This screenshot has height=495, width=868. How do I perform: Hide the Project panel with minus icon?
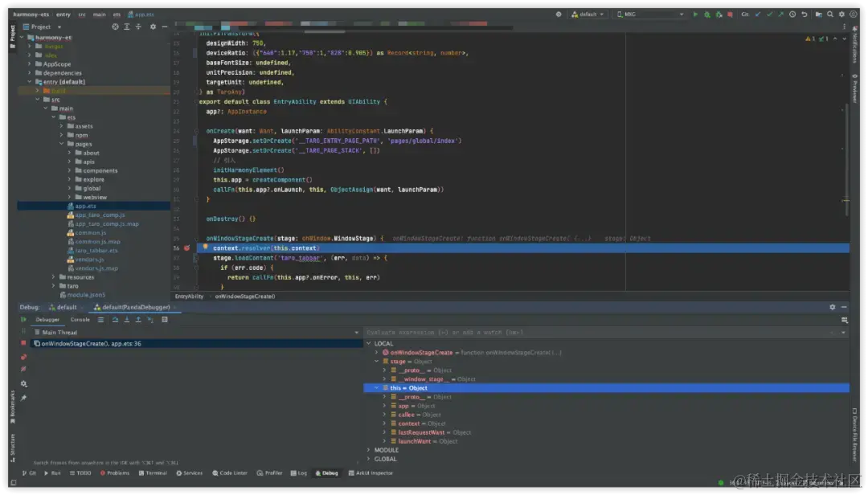(165, 27)
